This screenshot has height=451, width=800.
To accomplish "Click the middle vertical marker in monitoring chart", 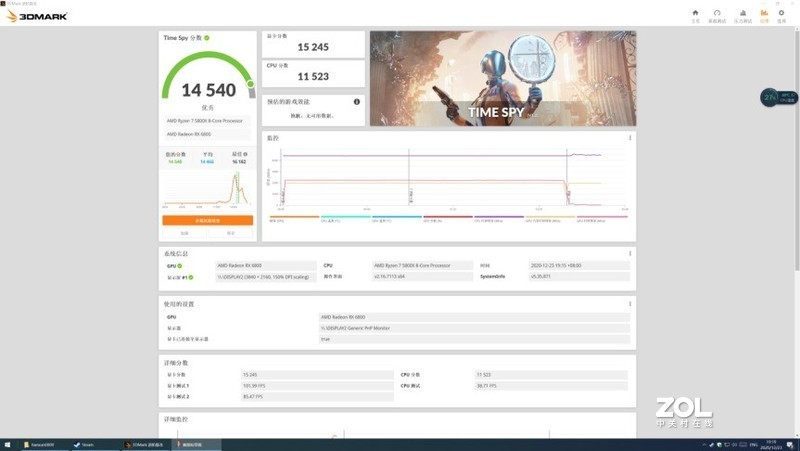I will point(409,178).
